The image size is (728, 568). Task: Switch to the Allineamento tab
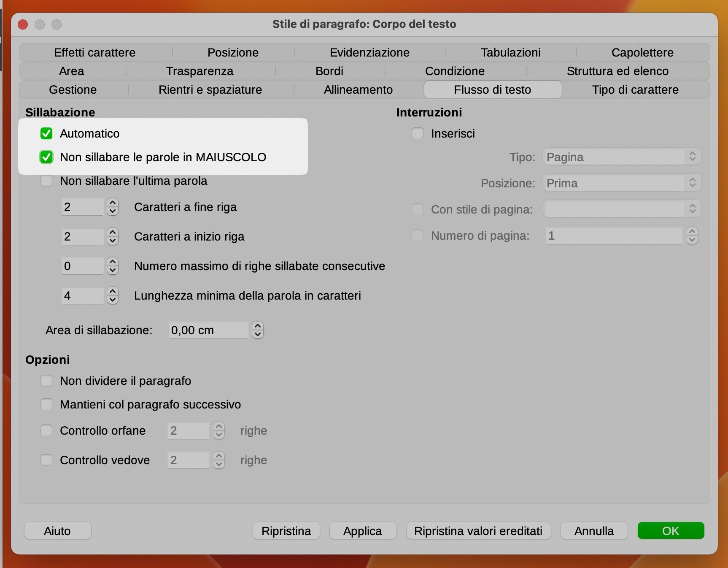pos(358,89)
